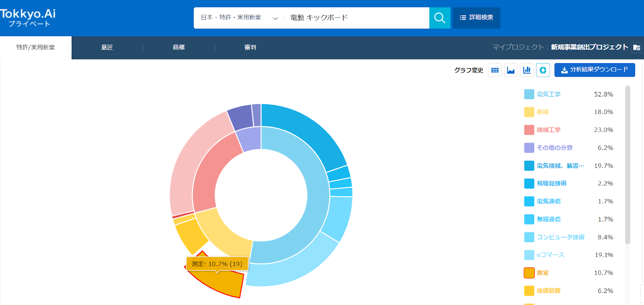Switch to the 商標 tab
This screenshot has height=305, width=644.
click(179, 47)
